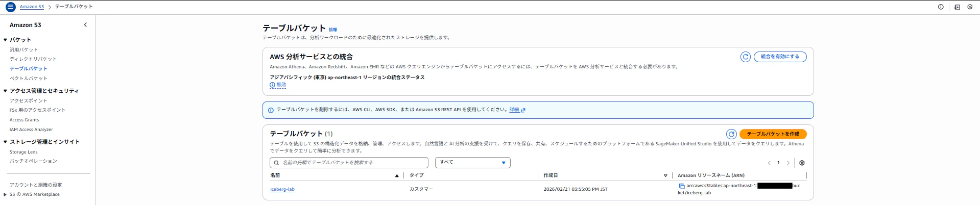Click the info circle icon at top right
980x205 pixels.
(x=941, y=7)
